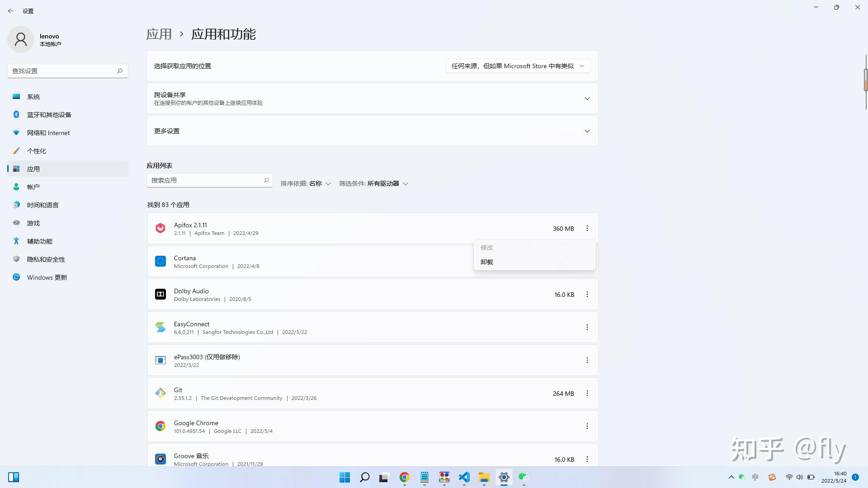Click the Git app icon
Viewport: 868px width, 488px height.
pyautogui.click(x=160, y=393)
